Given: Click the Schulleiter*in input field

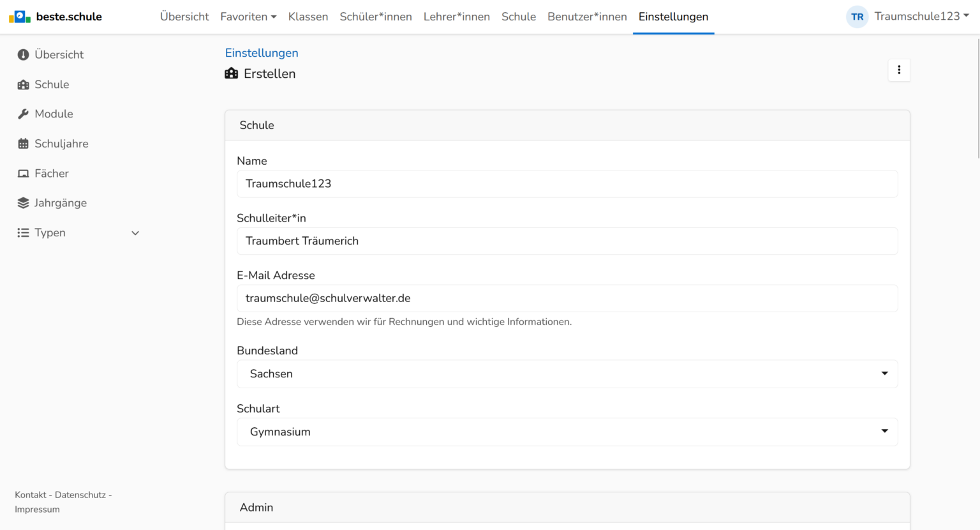Looking at the screenshot, I should tap(567, 241).
